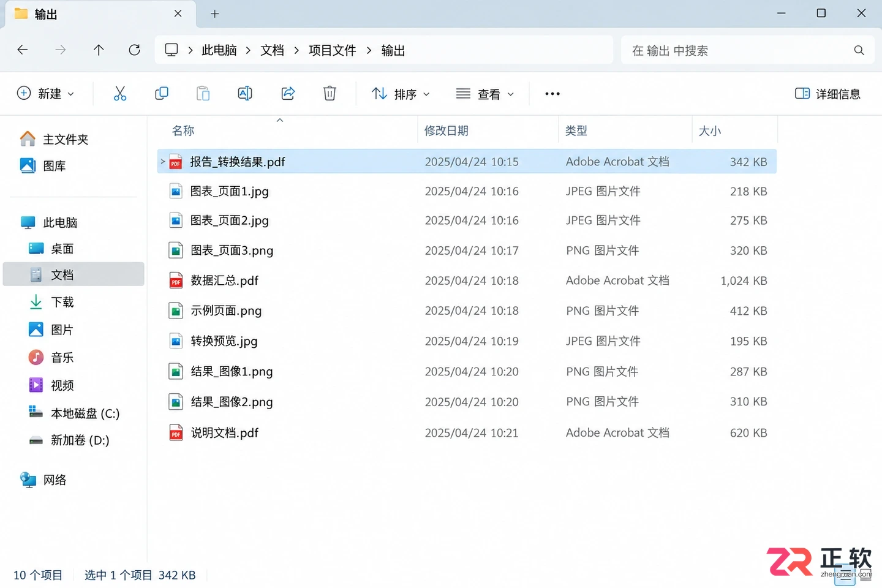Sort by 大小 column header
The image size is (882, 588).
(710, 130)
